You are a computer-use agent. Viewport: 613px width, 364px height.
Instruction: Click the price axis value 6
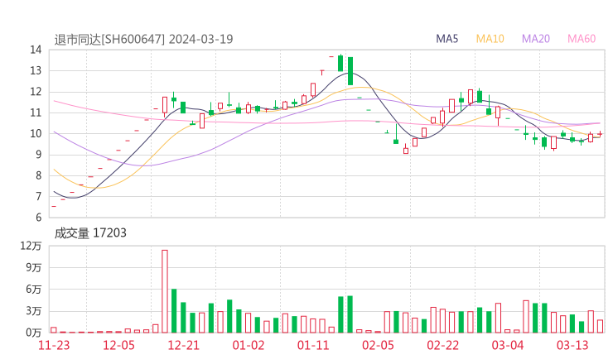[38, 218]
